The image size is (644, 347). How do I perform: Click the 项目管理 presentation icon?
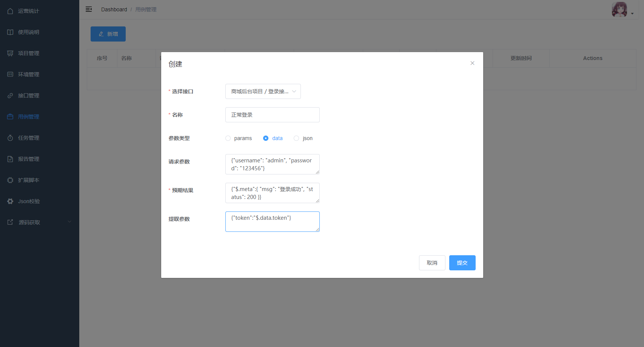click(x=10, y=53)
